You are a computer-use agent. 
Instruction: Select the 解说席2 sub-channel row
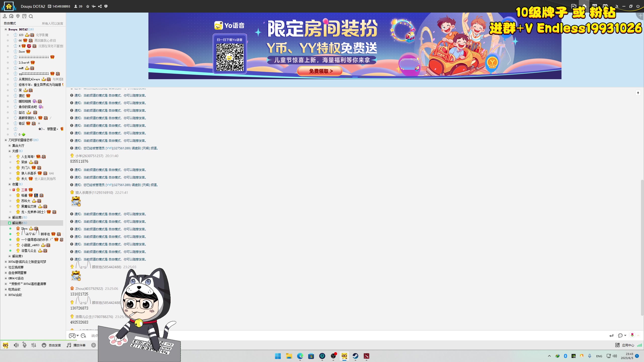click(32, 223)
